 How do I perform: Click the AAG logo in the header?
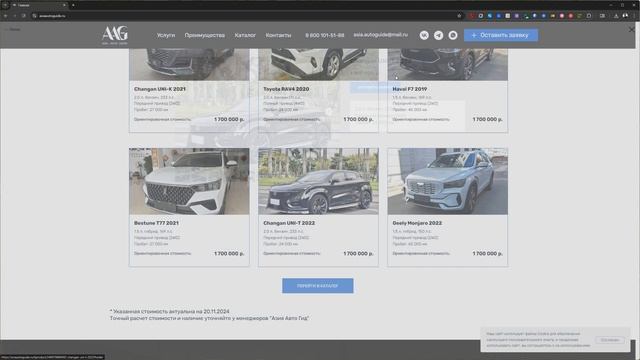(x=115, y=35)
